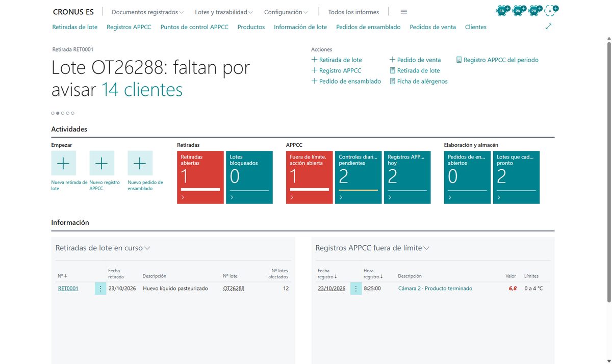Open the Lotes bloqueados tile

click(249, 177)
